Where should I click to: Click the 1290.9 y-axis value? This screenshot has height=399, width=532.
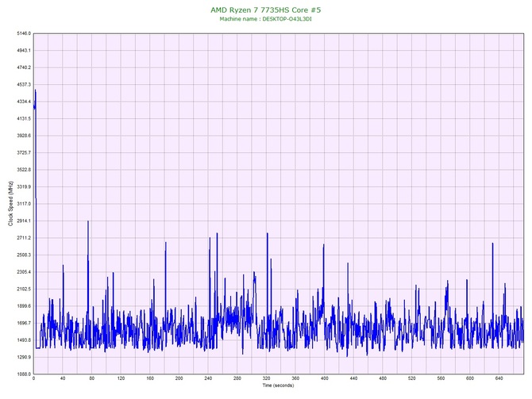click(24, 357)
